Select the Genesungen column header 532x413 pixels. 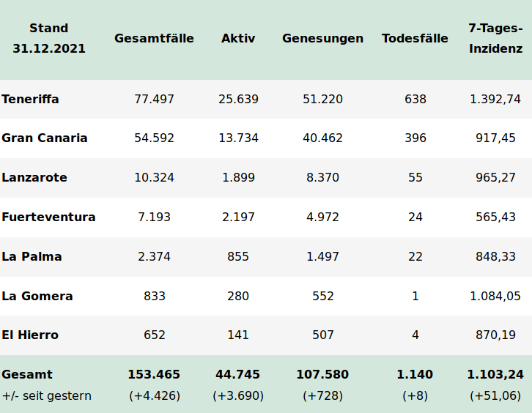[x=322, y=39]
